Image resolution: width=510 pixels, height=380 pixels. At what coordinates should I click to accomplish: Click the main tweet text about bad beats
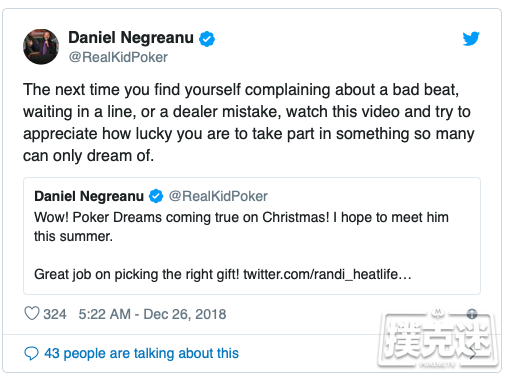tap(248, 123)
